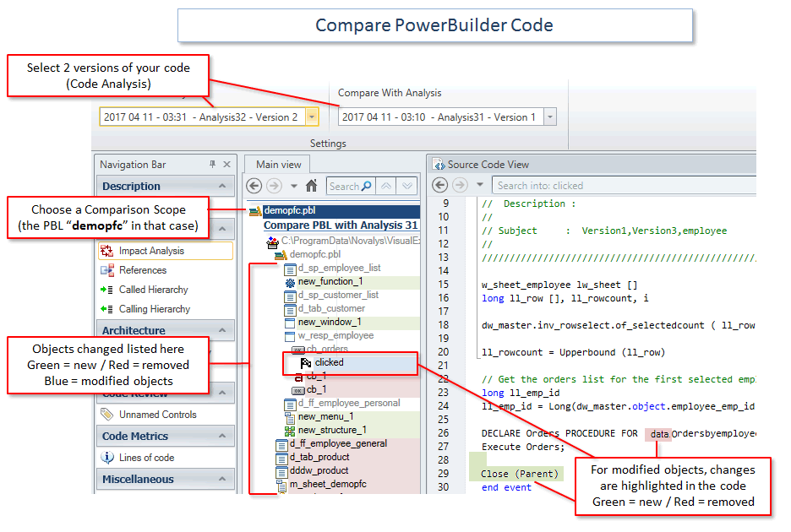Click the Source Code View tab icon
The image size is (791, 532).
pyautogui.click(x=439, y=165)
